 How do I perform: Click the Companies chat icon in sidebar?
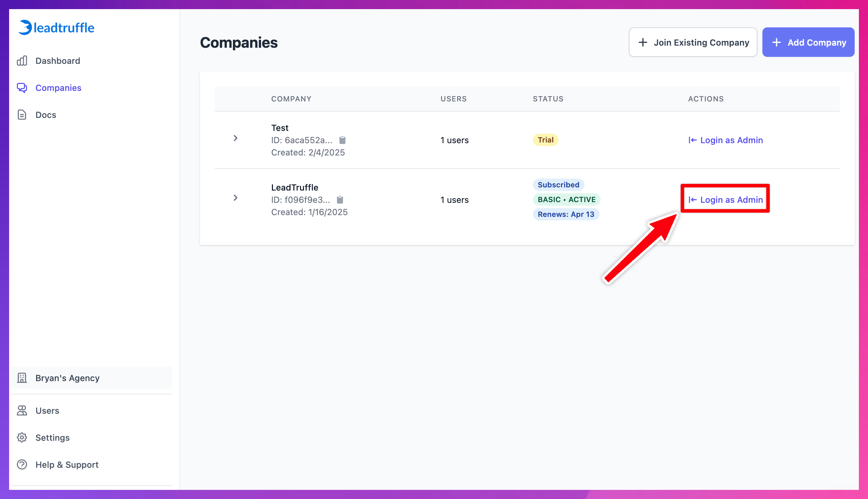click(22, 88)
